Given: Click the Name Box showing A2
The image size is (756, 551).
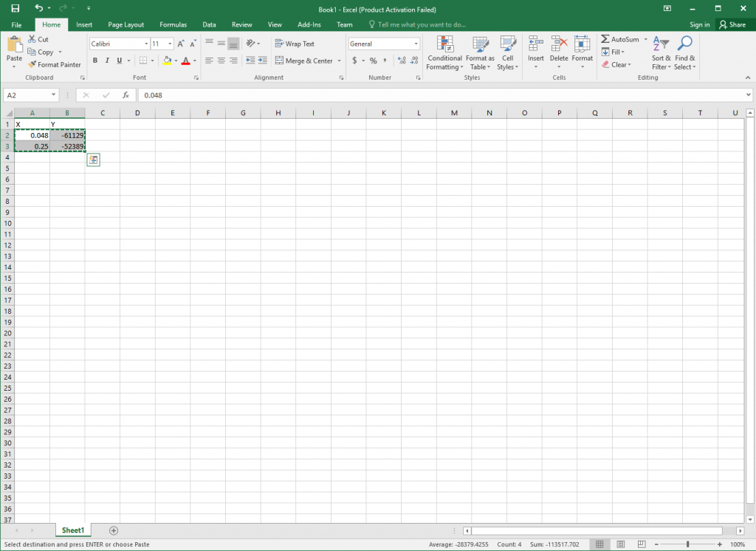Looking at the screenshot, I should 31,95.
